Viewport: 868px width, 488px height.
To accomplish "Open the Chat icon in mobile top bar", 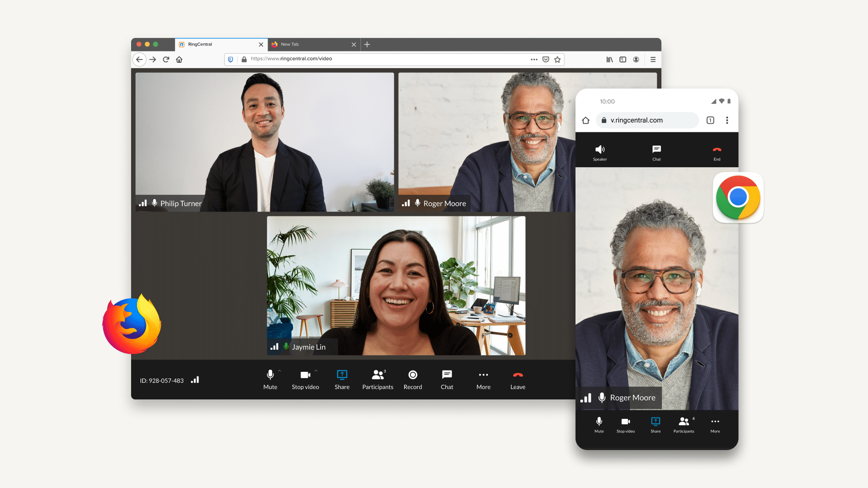I will click(656, 149).
